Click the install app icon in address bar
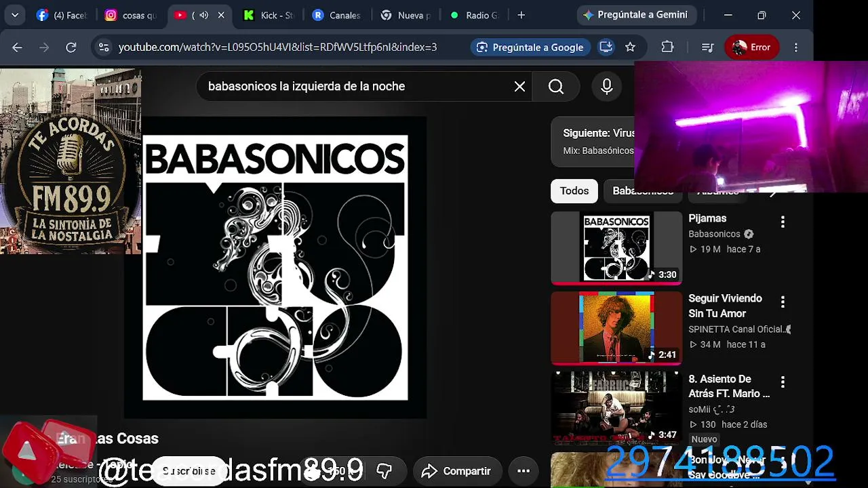Screen dimensions: 868x488 point(606,47)
